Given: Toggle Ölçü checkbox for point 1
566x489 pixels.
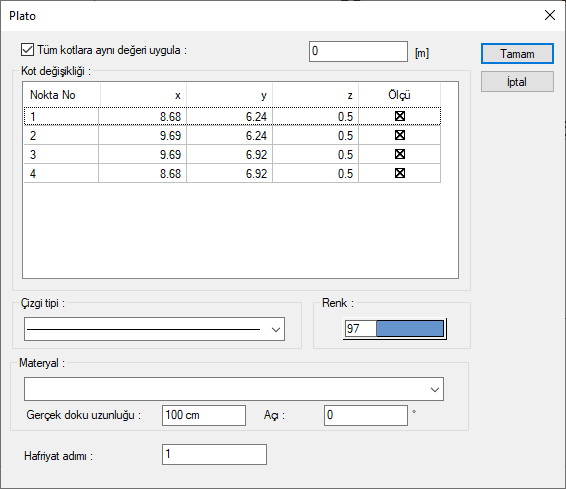Looking at the screenshot, I should click(x=400, y=116).
